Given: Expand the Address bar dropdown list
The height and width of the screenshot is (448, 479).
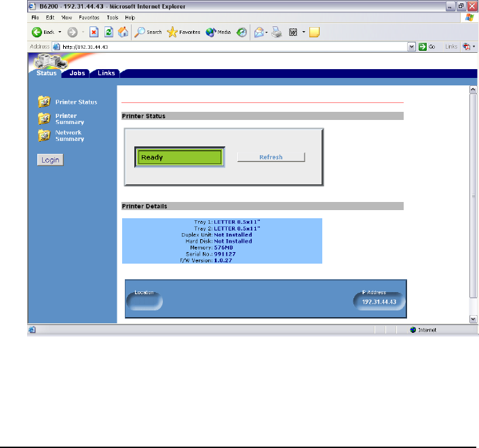Looking at the screenshot, I should point(411,47).
